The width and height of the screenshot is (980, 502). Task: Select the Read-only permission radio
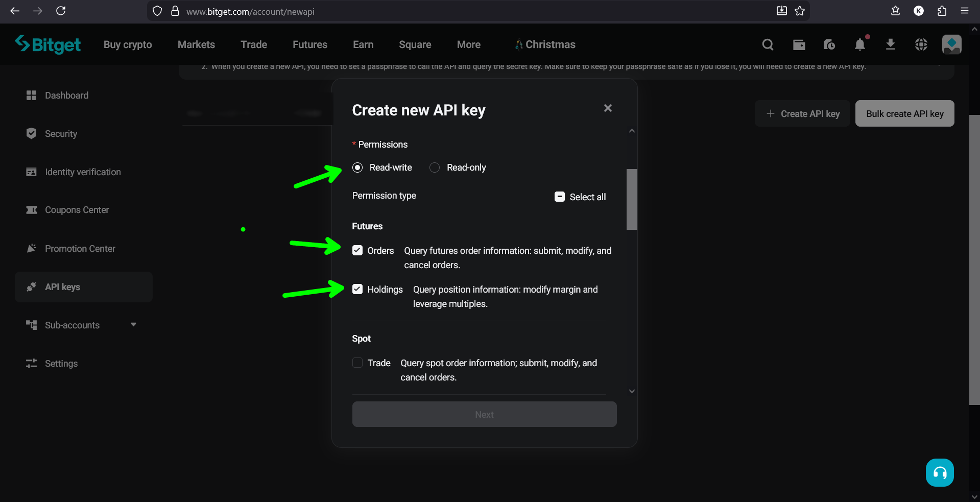click(435, 168)
